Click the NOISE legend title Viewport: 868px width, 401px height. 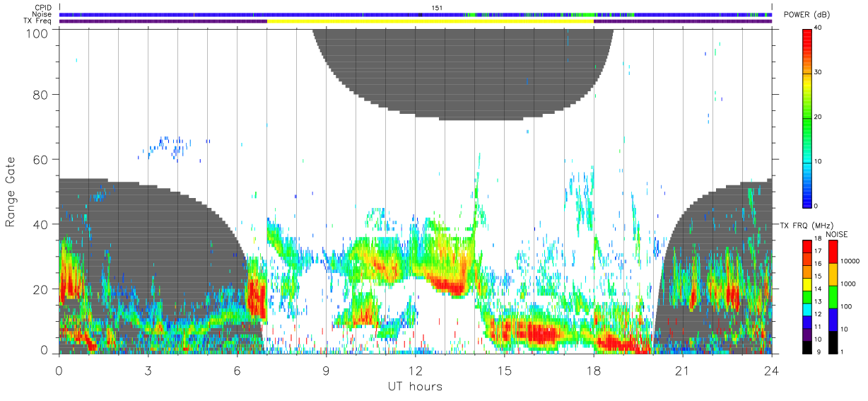(836, 234)
